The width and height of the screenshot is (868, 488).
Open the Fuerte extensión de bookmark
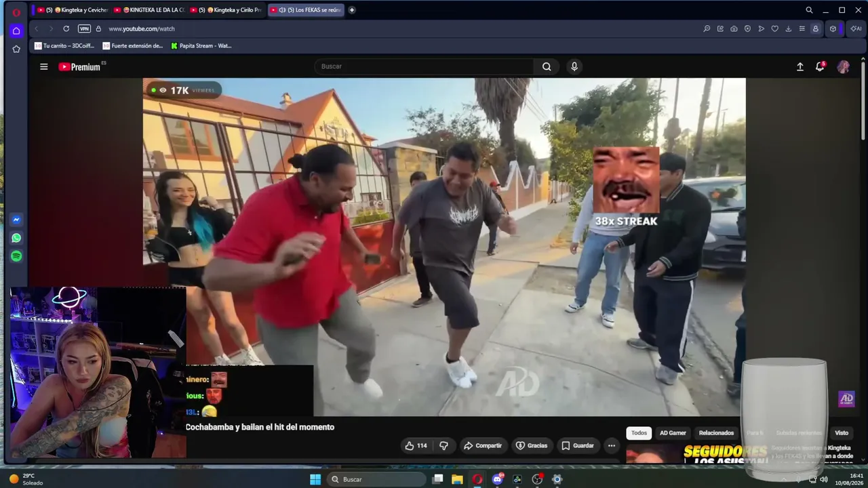pos(133,46)
